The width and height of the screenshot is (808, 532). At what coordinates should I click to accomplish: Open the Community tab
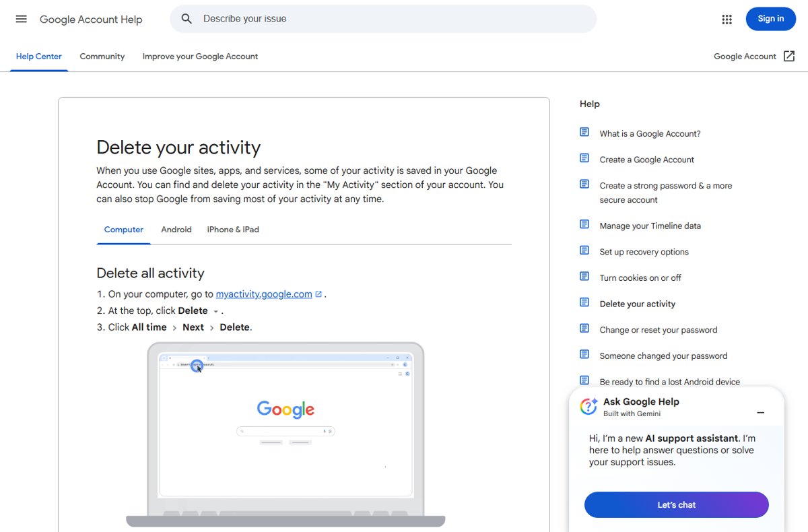(102, 57)
